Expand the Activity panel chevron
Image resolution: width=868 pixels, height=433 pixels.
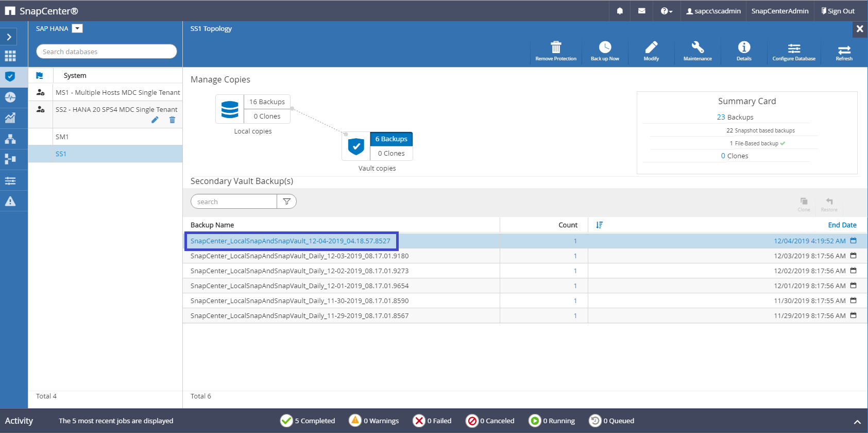[857, 422]
